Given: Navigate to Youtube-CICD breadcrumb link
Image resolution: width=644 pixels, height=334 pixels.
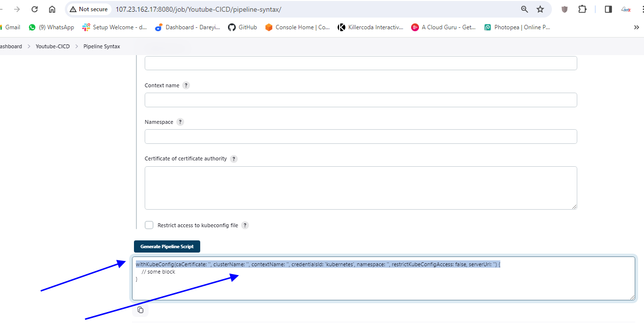Looking at the screenshot, I should pyautogui.click(x=53, y=46).
